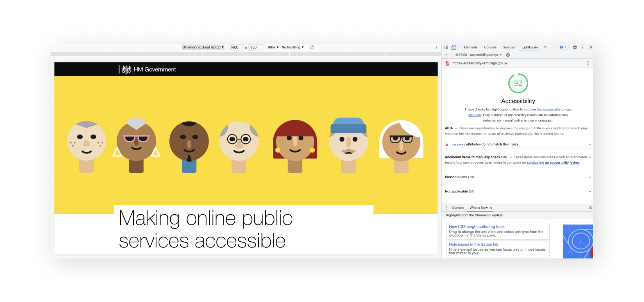Open Dimensions: Small laptop dropdown
This screenshot has height=302, width=644.
pyautogui.click(x=203, y=47)
